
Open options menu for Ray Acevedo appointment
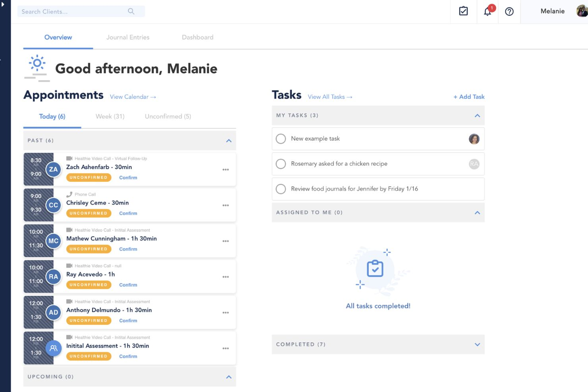(226, 277)
